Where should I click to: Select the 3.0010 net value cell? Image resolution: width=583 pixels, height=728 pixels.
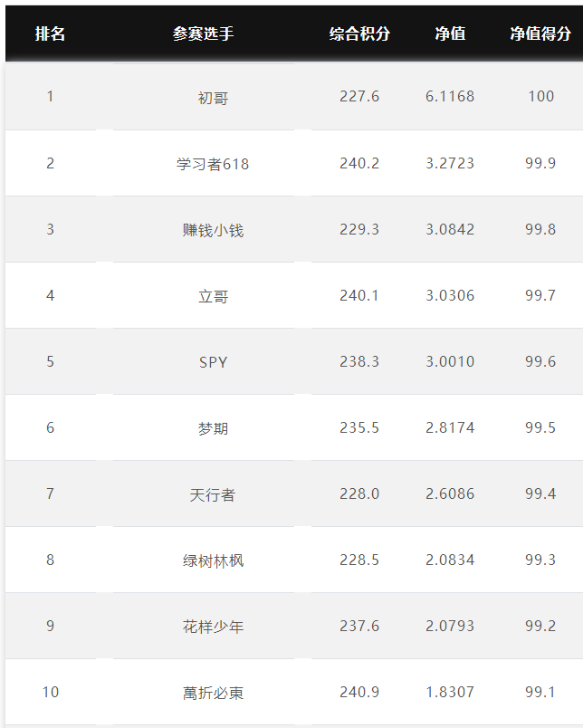click(x=450, y=361)
